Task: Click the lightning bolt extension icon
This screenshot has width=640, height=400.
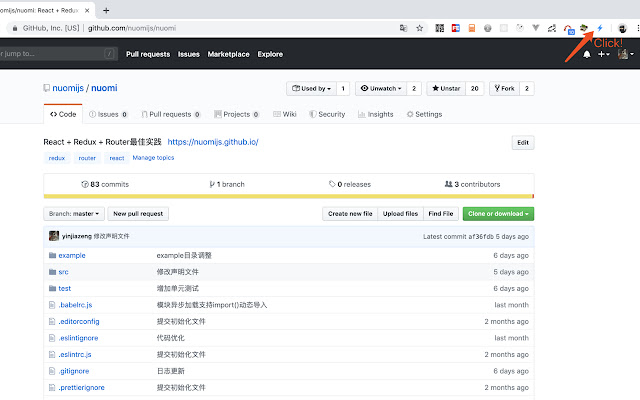Action: pyautogui.click(x=600, y=28)
